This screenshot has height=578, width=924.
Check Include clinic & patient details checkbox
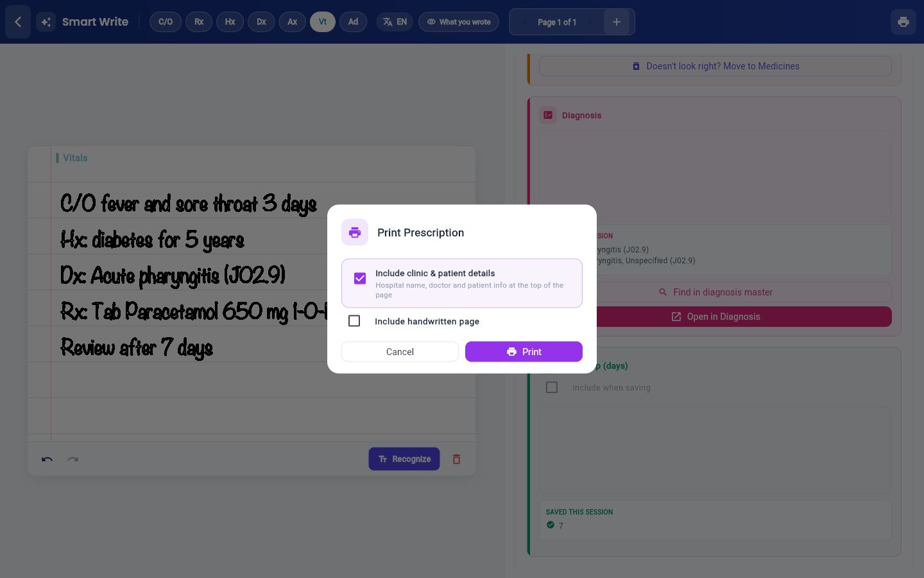point(360,278)
